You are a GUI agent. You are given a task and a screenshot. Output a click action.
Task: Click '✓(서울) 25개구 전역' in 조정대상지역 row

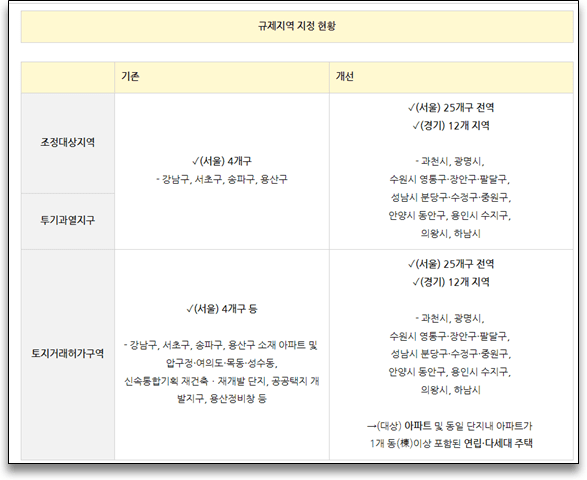pos(451,108)
